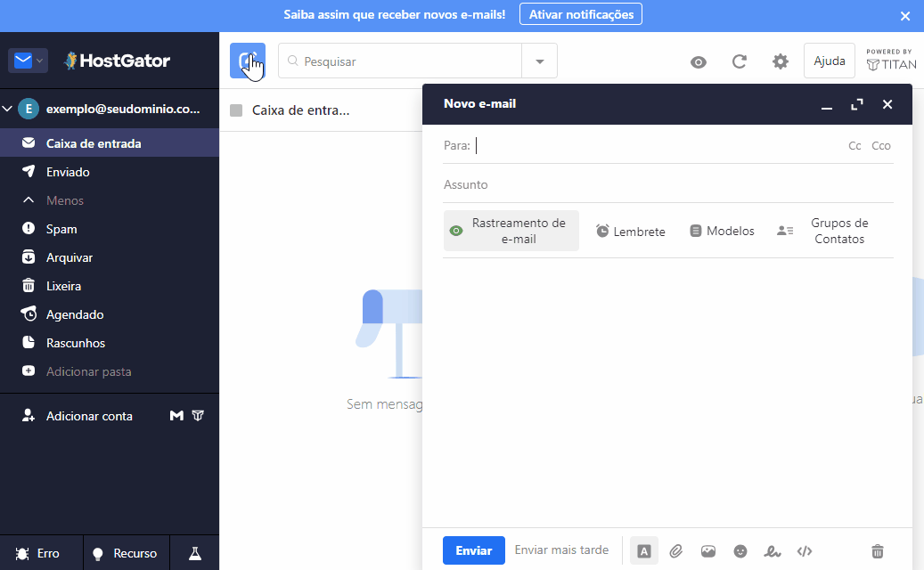Screen dimensions: 924x570
Task: Open the Ajuda help button
Action: (830, 61)
